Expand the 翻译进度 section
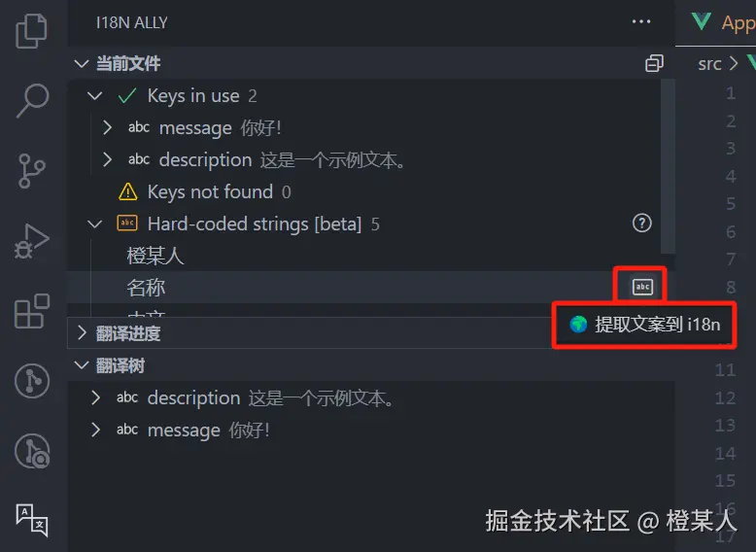 (x=82, y=332)
